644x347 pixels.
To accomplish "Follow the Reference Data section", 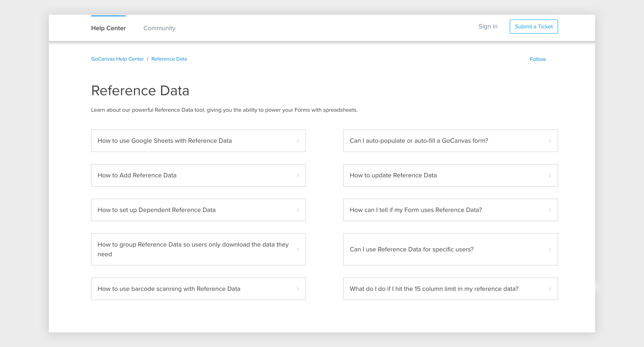I will click(538, 59).
